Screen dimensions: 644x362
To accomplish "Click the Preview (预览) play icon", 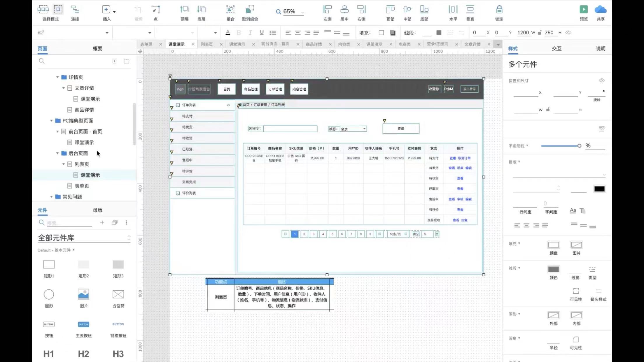I will (x=583, y=10).
